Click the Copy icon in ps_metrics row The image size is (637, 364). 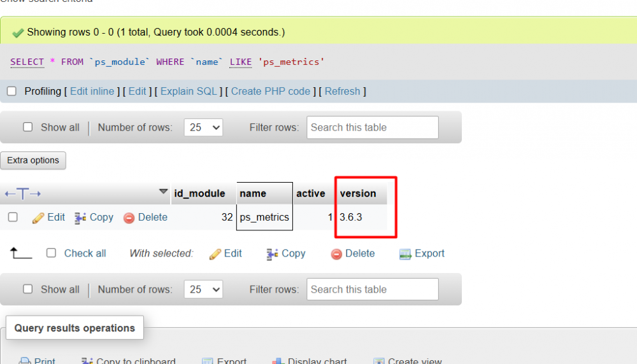click(80, 218)
